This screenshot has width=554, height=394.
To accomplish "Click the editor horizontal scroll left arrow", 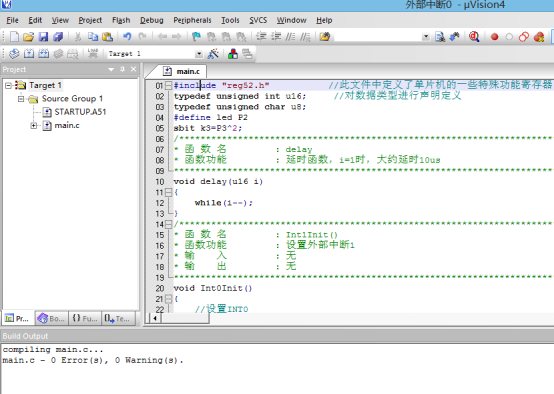I will point(155,318).
